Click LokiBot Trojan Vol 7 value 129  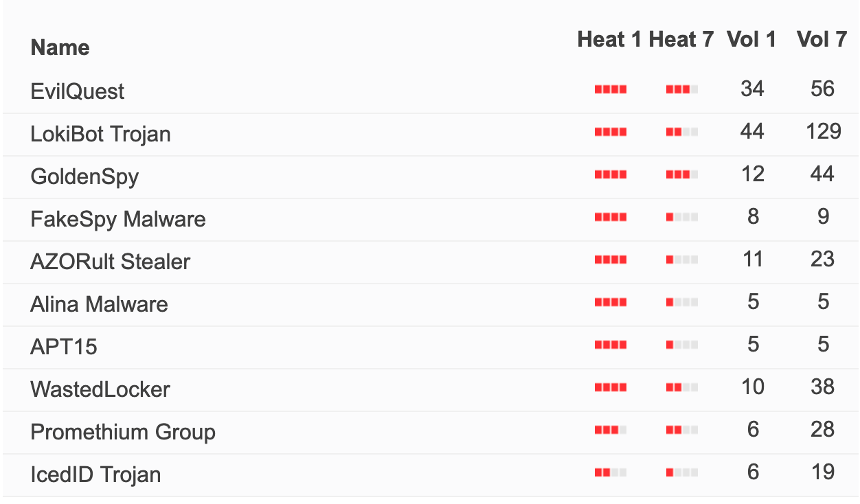[x=824, y=130]
